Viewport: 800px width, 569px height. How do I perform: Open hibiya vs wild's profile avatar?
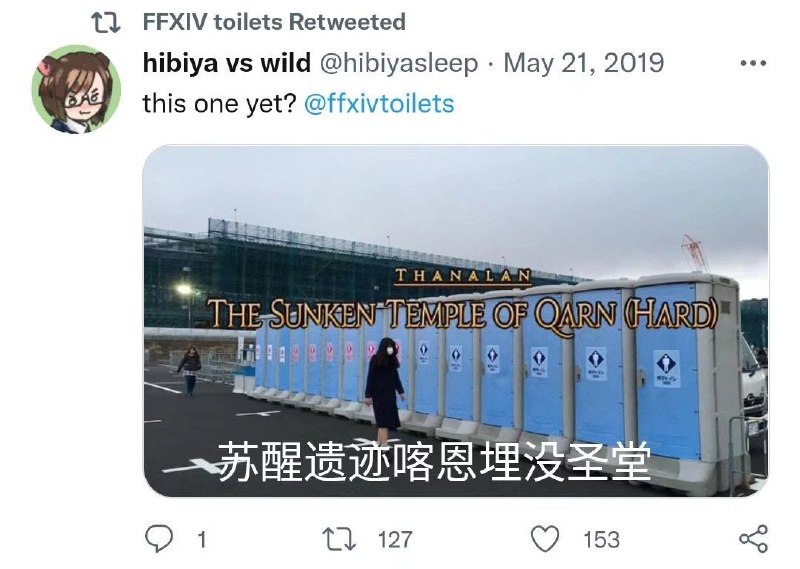(77, 89)
